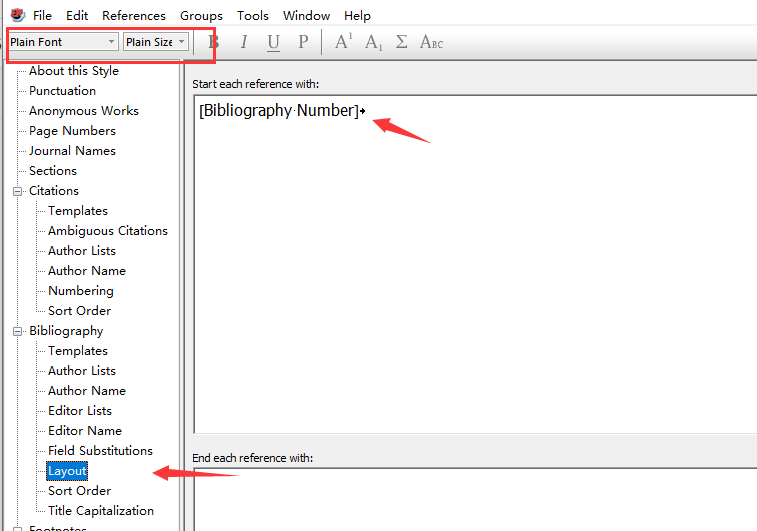Select the Citations node label
757x531 pixels.
point(54,191)
